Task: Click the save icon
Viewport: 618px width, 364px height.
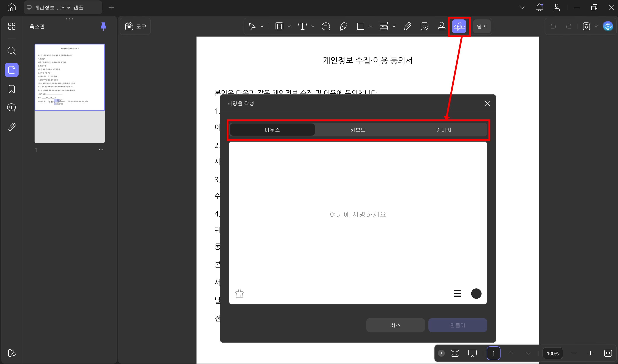Action: coord(586,26)
